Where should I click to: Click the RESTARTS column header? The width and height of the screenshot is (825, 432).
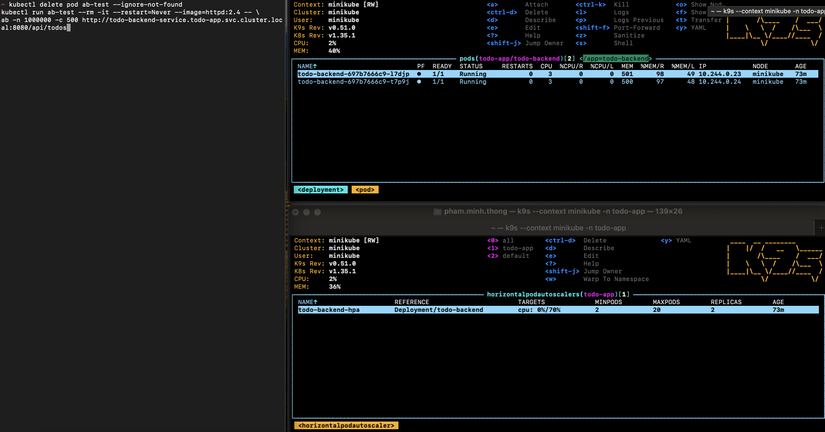(517, 66)
